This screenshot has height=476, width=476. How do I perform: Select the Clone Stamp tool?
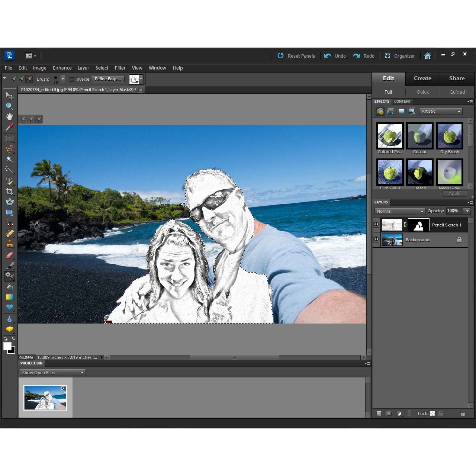pyautogui.click(x=10, y=244)
